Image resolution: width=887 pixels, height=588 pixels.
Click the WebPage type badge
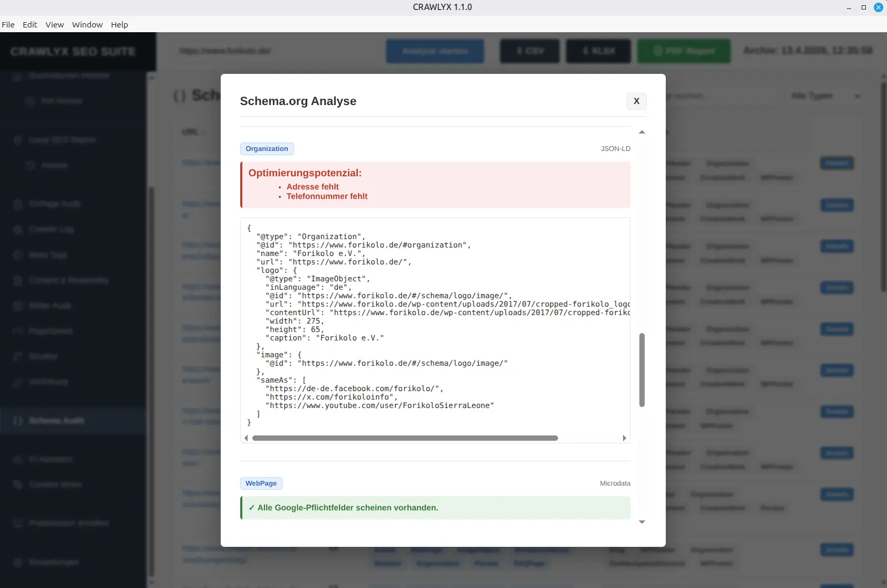pos(261,483)
